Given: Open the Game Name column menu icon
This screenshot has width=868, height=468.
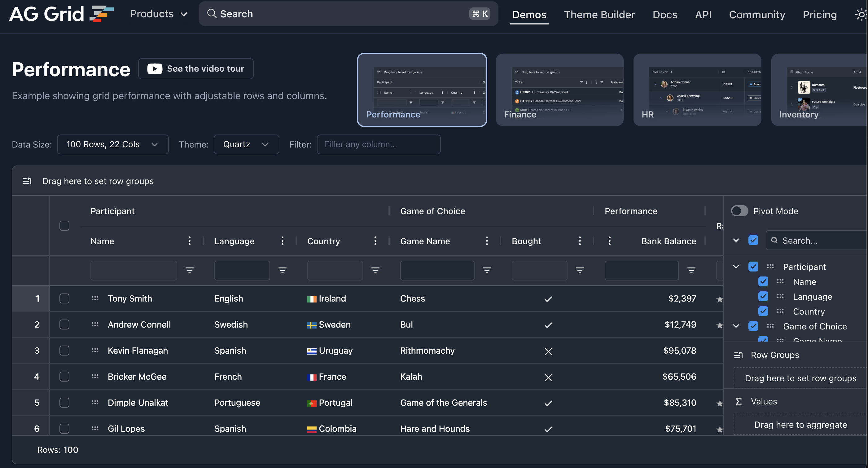Looking at the screenshot, I should tap(487, 241).
